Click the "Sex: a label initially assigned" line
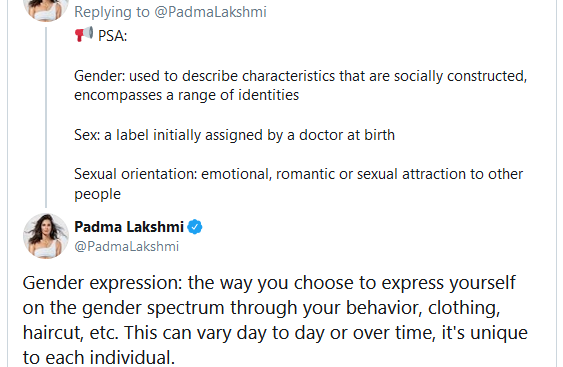 click(x=234, y=135)
